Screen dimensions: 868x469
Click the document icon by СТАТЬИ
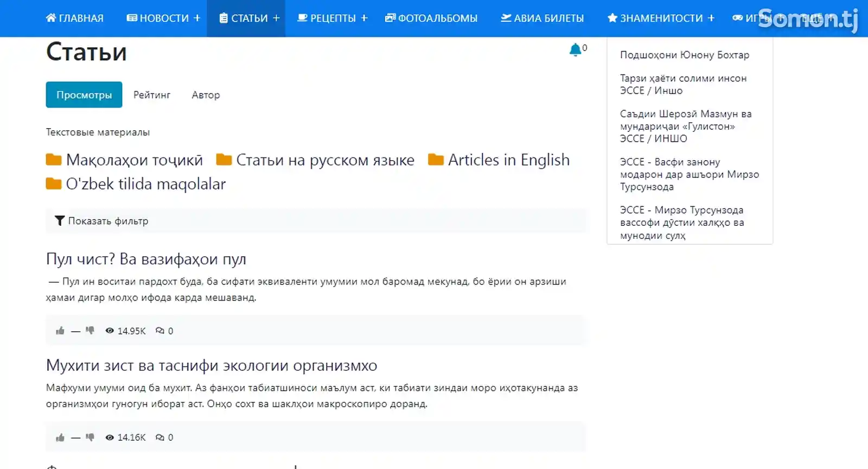pos(224,18)
